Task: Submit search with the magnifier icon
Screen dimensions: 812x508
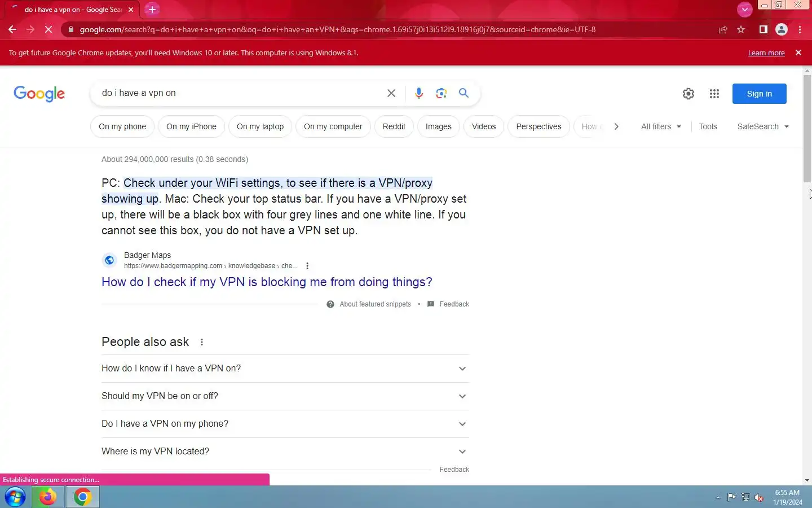Action: tap(464, 93)
